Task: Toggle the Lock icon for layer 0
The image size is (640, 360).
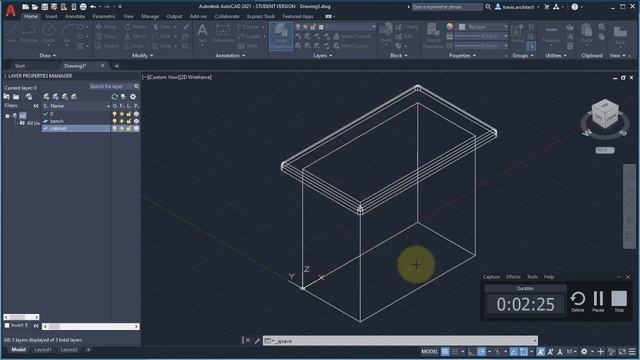Action: click(129, 114)
